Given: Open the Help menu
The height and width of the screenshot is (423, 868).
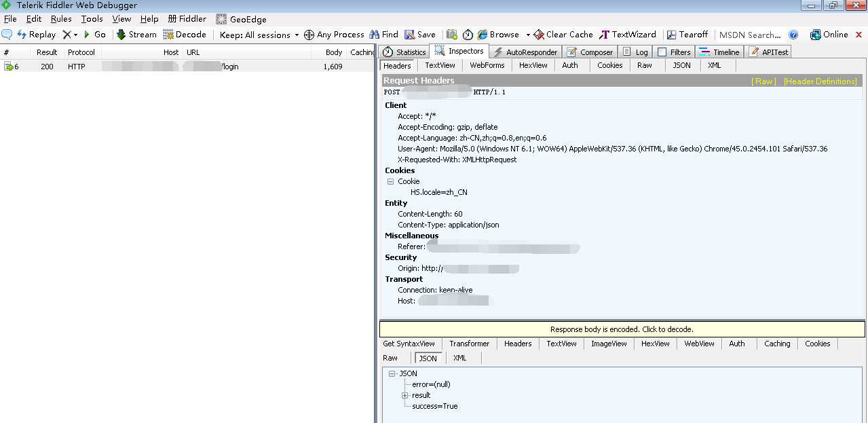Looking at the screenshot, I should (149, 19).
